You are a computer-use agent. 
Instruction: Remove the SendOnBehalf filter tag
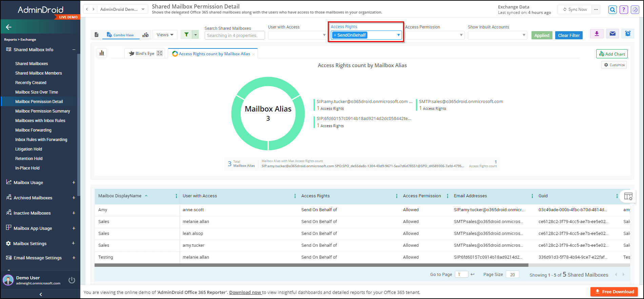pyautogui.click(x=335, y=35)
